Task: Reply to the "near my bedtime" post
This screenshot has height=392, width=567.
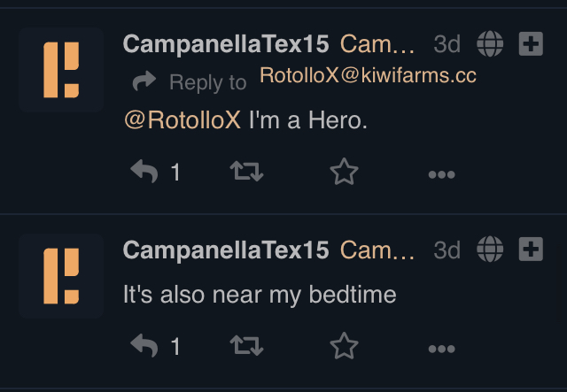Action: coord(144,345)
